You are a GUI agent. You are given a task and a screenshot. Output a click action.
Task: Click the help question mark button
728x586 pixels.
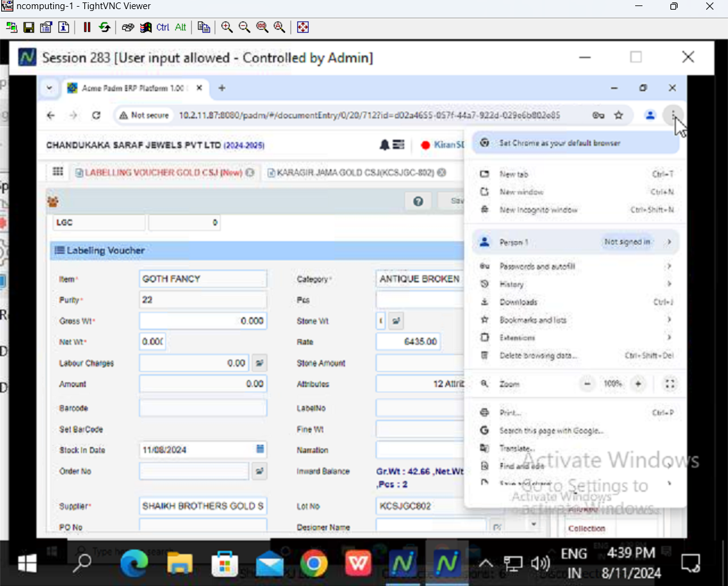click(418, 201)
